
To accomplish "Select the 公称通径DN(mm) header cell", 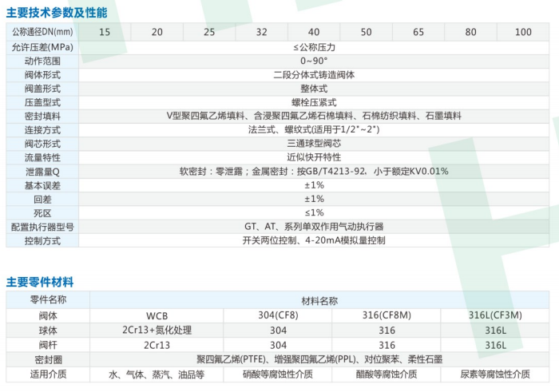I will tap(42, 32).
